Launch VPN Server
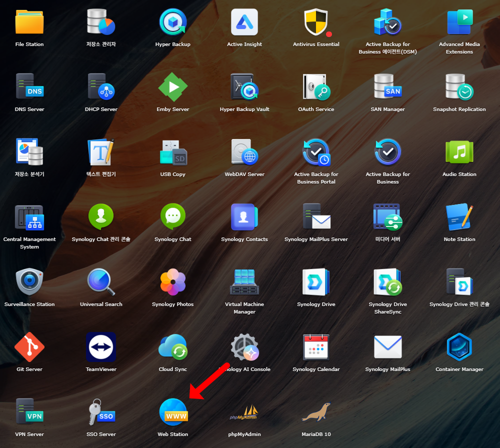 point(29,411)
